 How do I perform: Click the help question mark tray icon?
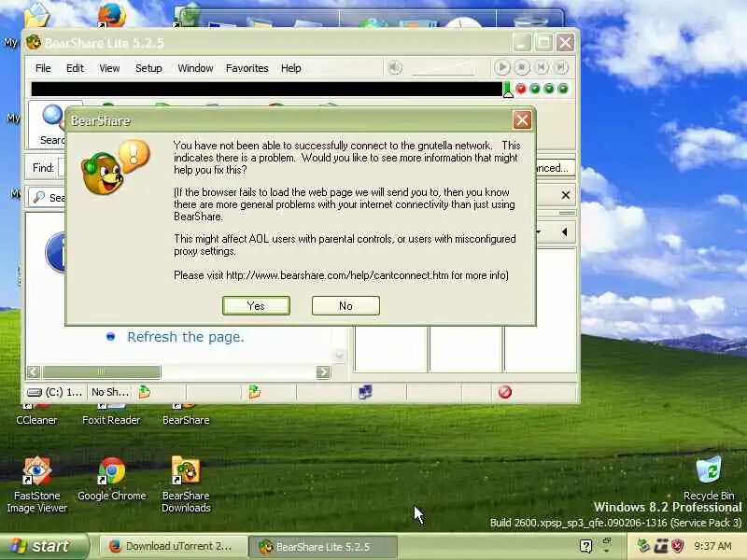[x=586, y=546]
